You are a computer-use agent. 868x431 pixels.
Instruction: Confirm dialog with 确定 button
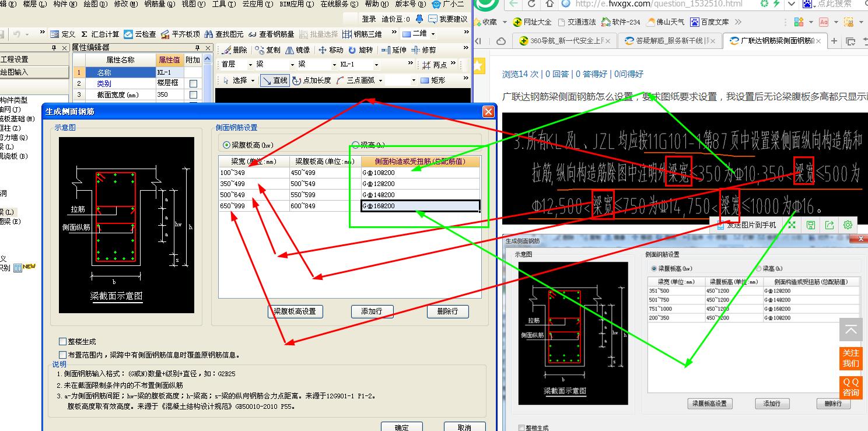(x=402, y=427)
